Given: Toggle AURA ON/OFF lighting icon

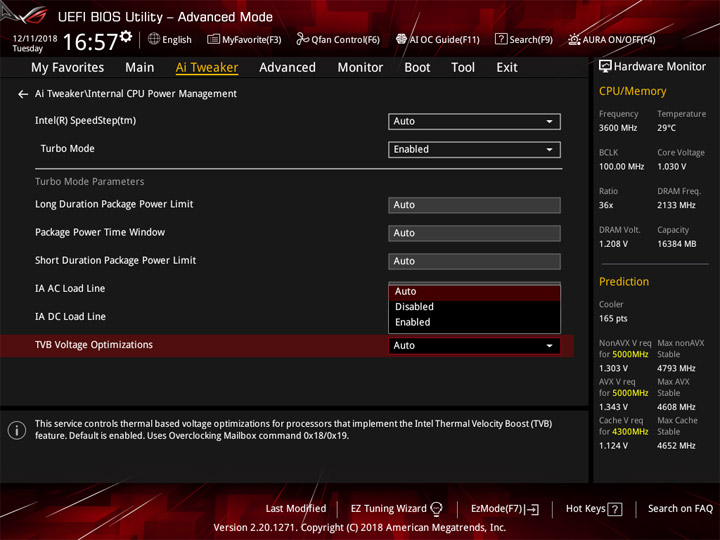Looking at the screenshot, I should [x=574, y=39].
